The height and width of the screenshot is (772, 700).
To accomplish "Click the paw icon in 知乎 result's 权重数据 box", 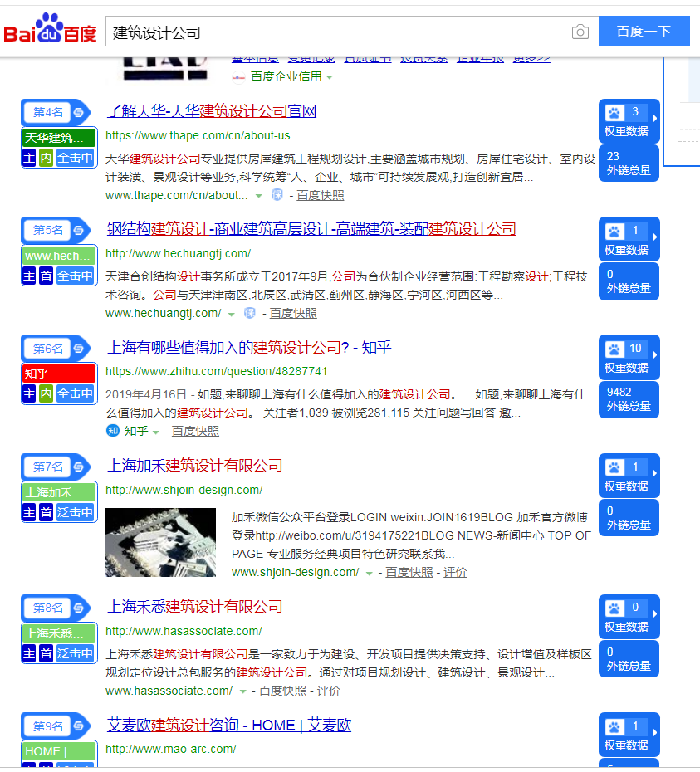I will (x=614, y=349).
